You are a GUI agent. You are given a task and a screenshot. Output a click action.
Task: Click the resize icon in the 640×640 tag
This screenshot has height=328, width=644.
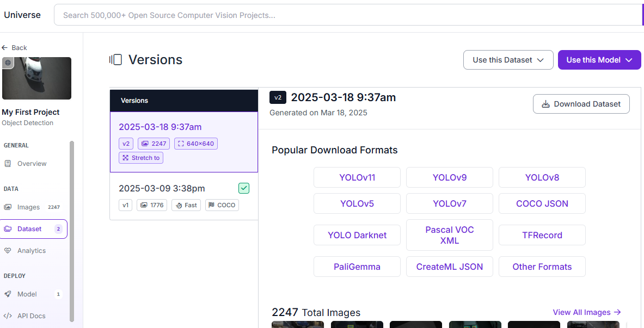click(181, 144)
